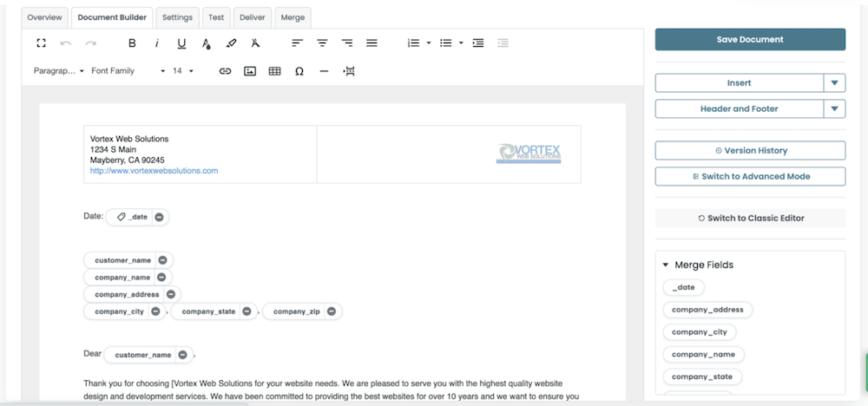Image resolution: width=868 pixels, height=406 pixels.
Task: Toggle bold formatting
Action: pos(132,43)
